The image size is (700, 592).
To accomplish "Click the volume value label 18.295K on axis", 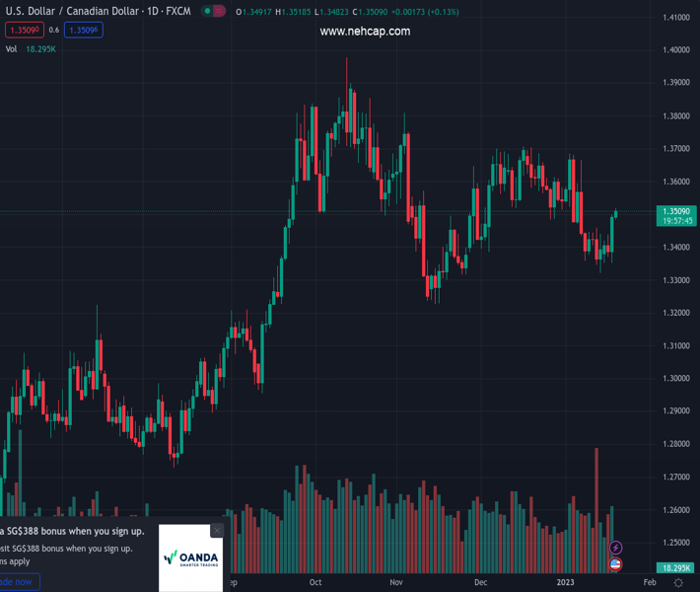I will tap(676, 568).
